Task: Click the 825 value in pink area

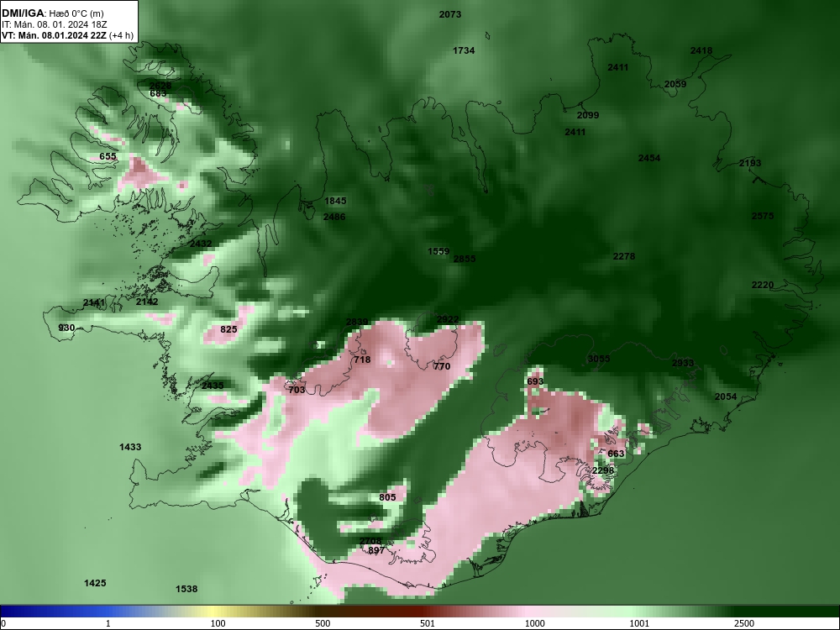Action: pos(228,329)
